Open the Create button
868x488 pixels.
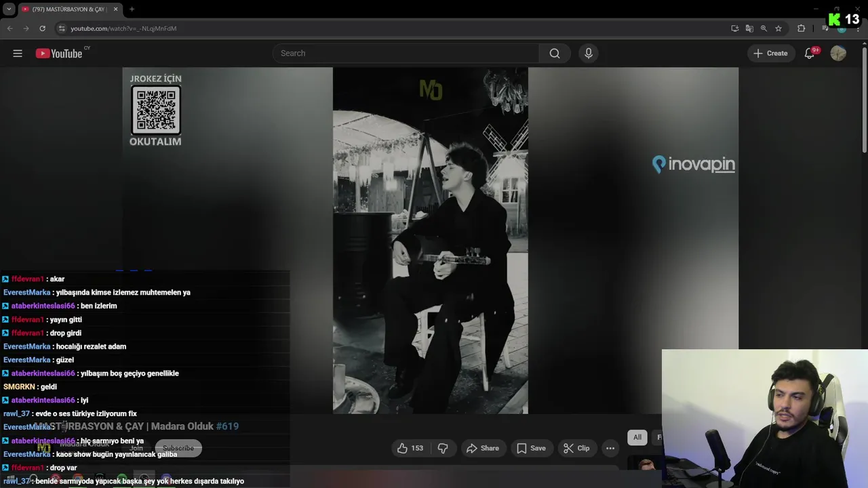tap(770, 54)
